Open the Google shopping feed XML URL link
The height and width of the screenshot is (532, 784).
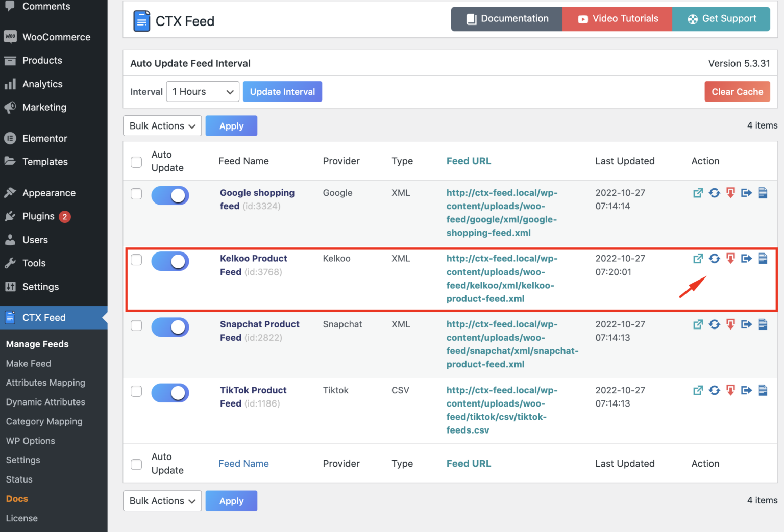[501, 213]
